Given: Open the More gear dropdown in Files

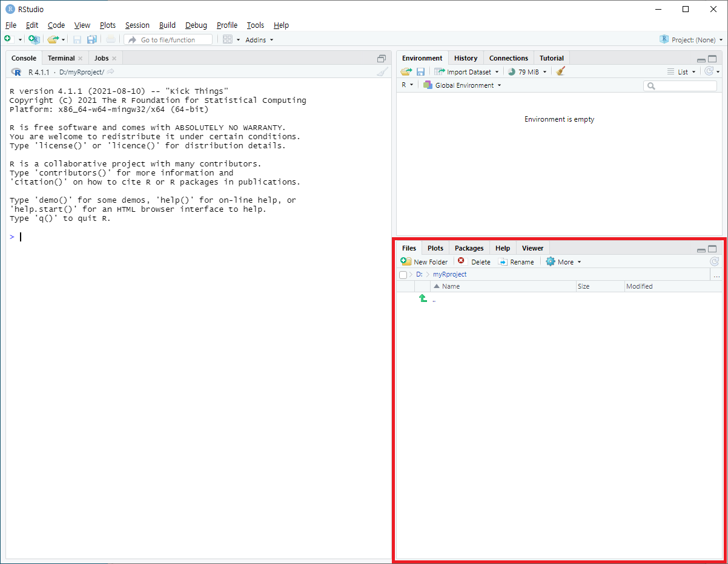Looking at the screenshot, I should (563, 261).
